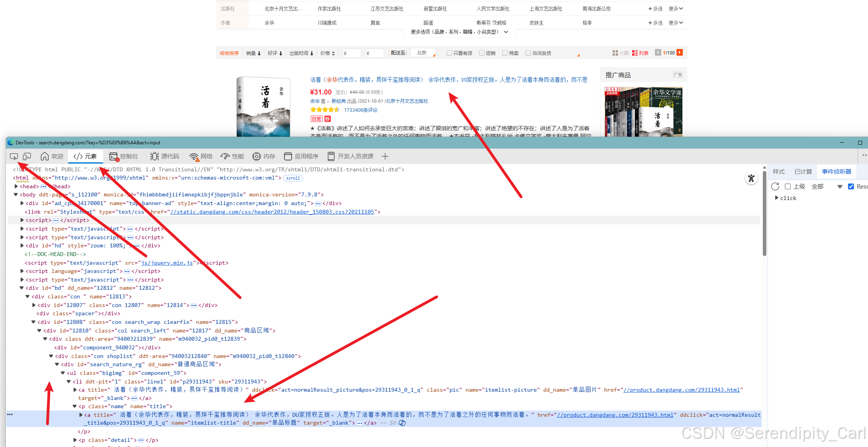
Task: Refresh event listeners with reload icon
Action: coord(775,187)
